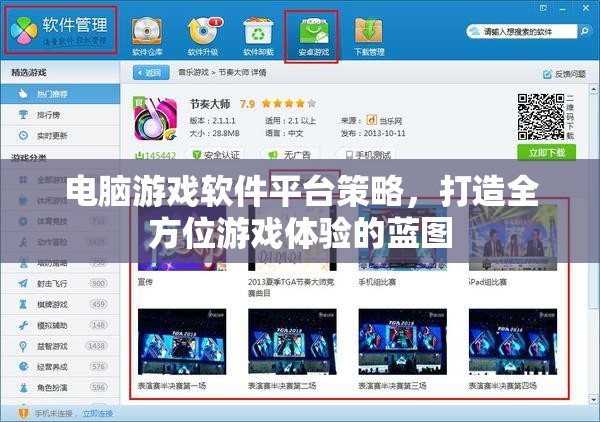The height and width of the screenshot is (422, 600).
Task: Open the 益智游戏 category
Action: (60, 346)
